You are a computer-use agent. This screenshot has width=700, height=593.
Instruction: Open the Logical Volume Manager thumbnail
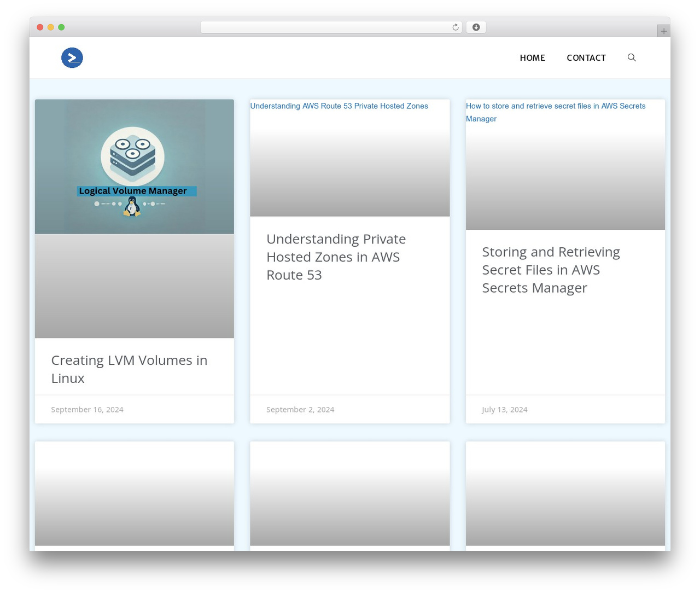pos(135,166)
